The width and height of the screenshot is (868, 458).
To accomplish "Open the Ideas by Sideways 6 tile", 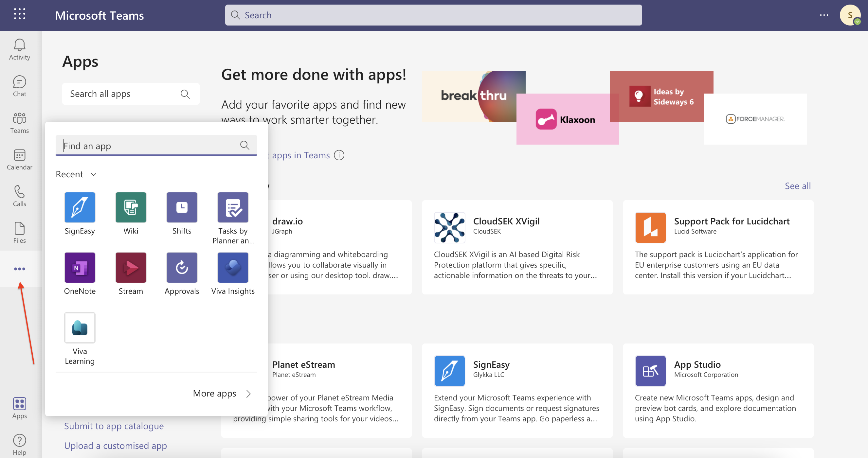I will click(661, 96).
